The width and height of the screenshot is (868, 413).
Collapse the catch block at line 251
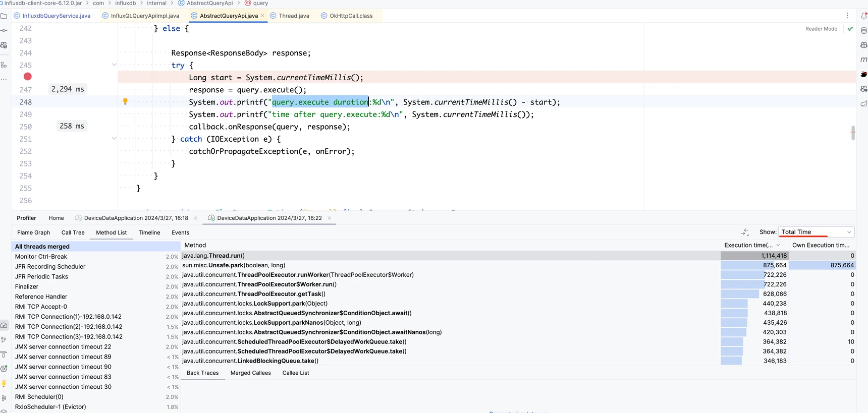coord(114,138)
